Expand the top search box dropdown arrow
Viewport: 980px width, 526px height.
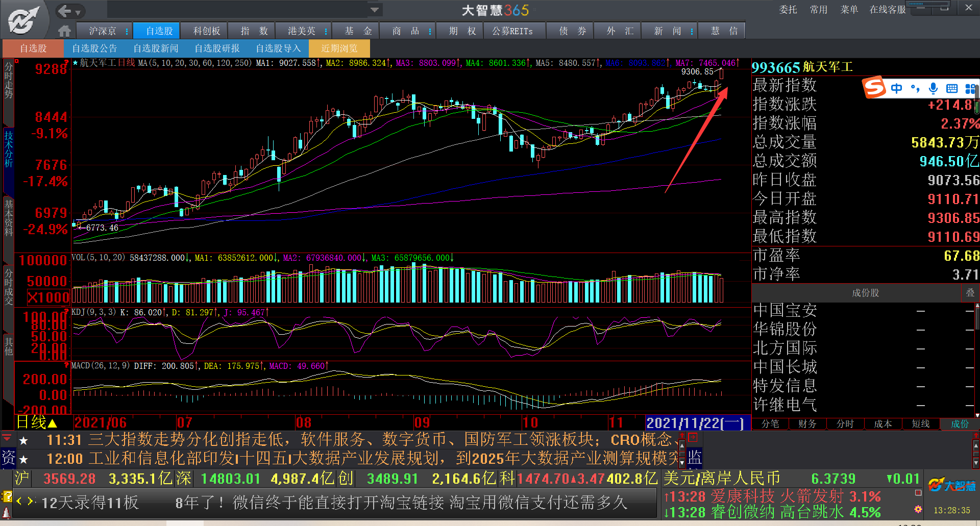pos(375,10)
